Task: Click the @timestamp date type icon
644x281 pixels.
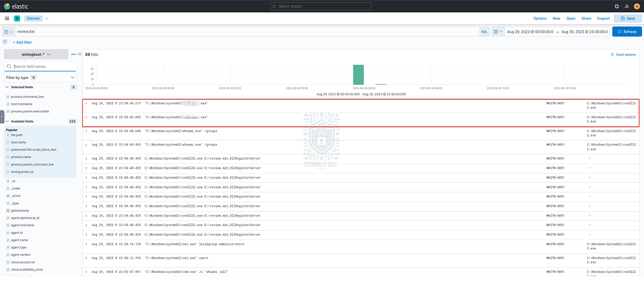Action: (8, 211)
